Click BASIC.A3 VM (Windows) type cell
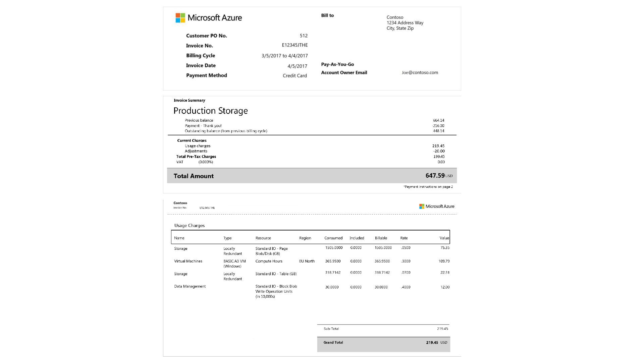Screen dimensions: 644x362 (234, 264)
